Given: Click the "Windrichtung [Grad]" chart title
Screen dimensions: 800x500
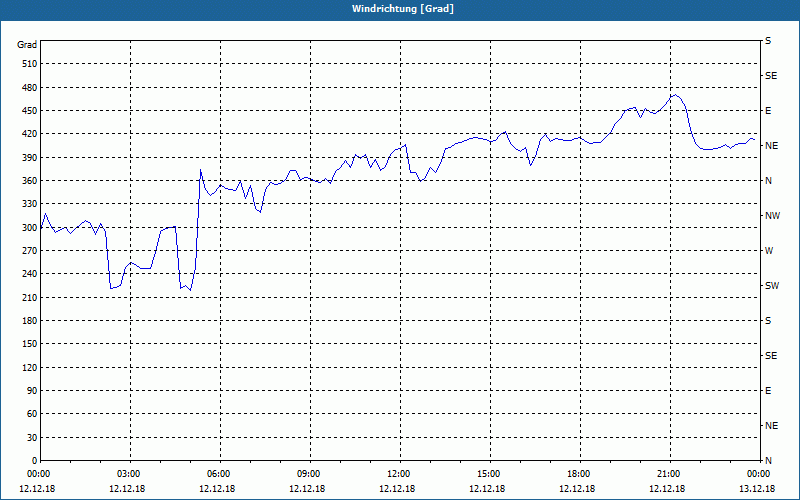Looking at the screenshot, I should pyautogui.click(x=403, y=9).
